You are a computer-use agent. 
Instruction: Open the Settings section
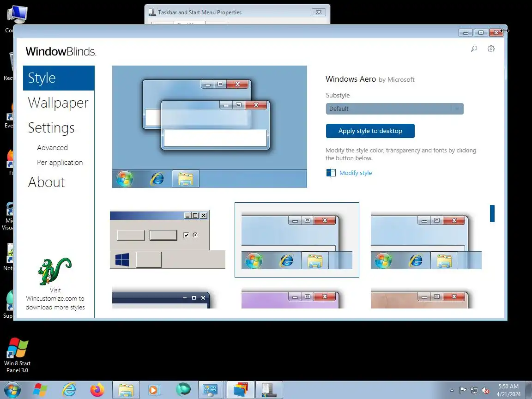coord(51,128)
